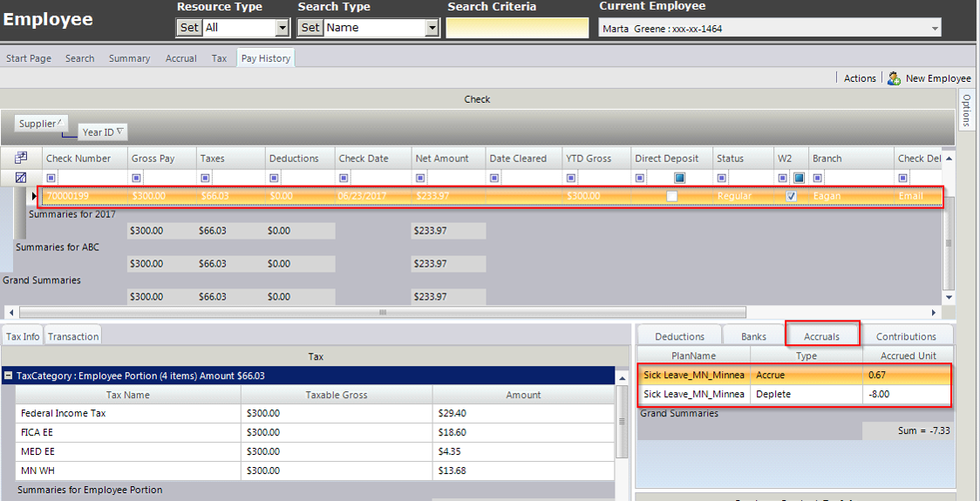Open the Search Type dropdown
The height and width of the screenshot is (501, 980).
click(432, 28)
